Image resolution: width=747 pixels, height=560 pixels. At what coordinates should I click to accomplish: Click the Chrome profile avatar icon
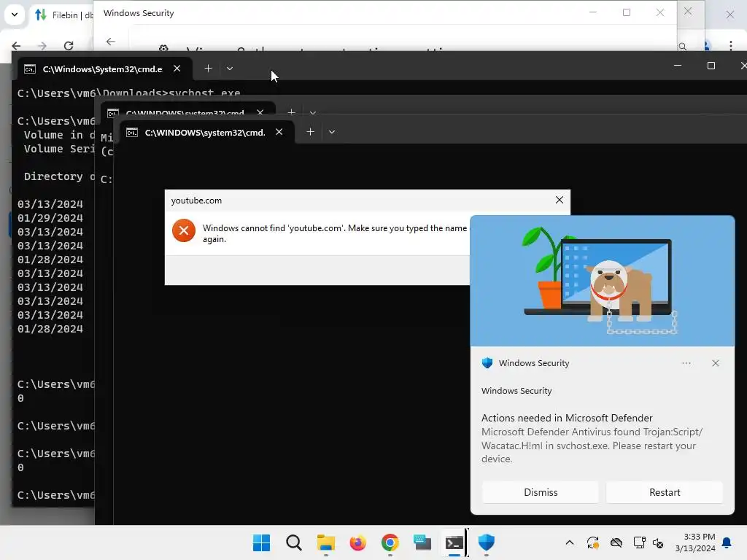[x=707, y=46]
